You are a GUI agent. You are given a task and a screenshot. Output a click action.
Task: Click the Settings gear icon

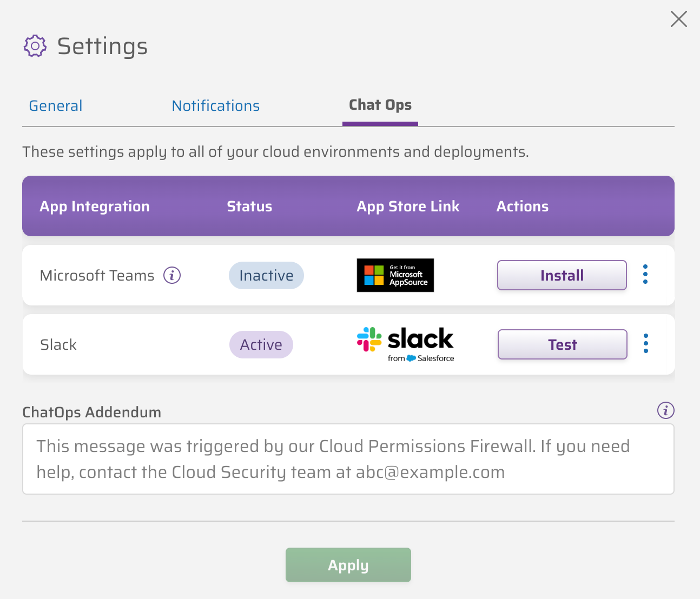[35, 46]
